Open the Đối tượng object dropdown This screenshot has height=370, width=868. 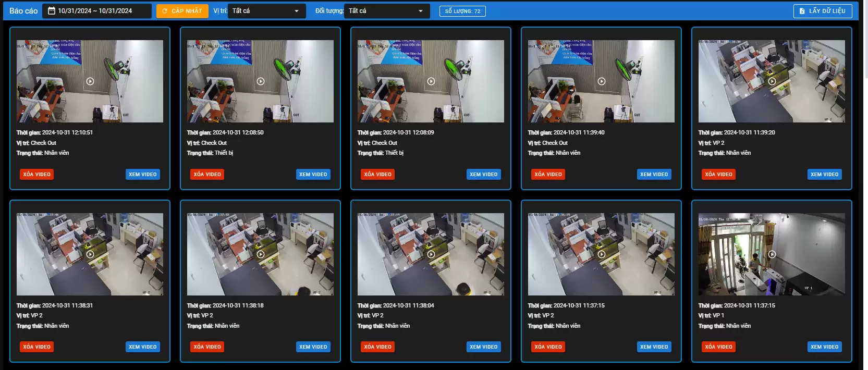click(x=386, y=11)
